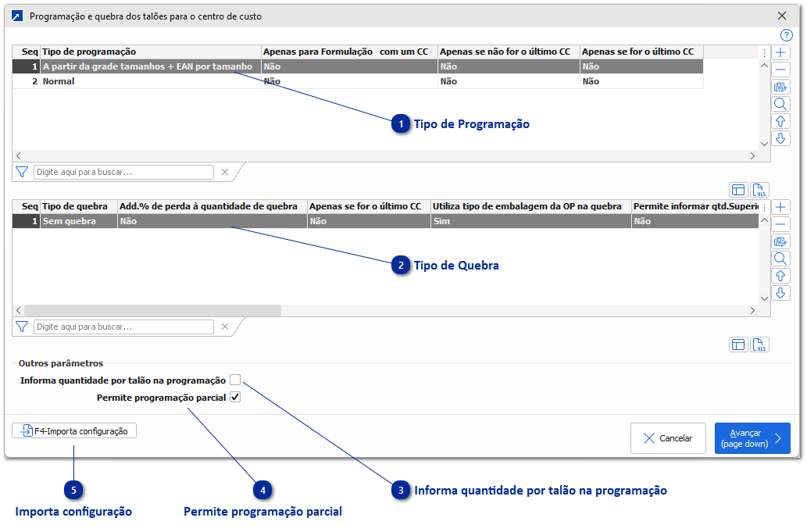This screenshot has height=532, width=807.
Task: Add a row to the programação grid
Action: 780,52
